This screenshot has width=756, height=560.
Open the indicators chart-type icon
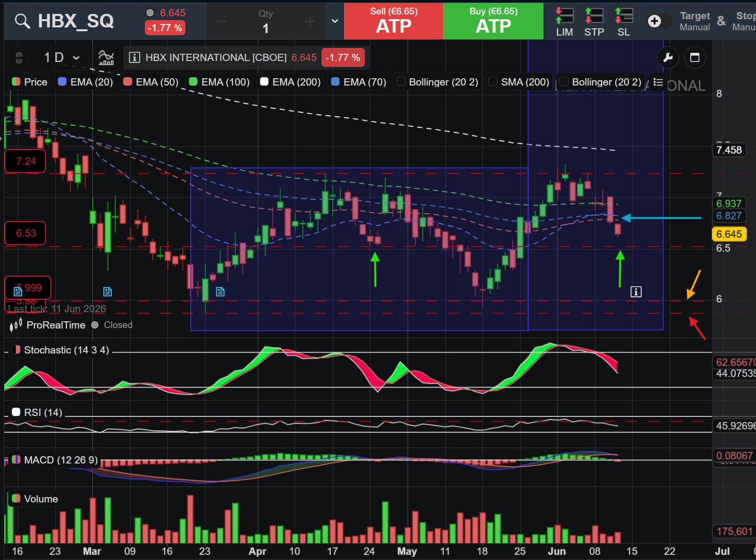(106, 58)
